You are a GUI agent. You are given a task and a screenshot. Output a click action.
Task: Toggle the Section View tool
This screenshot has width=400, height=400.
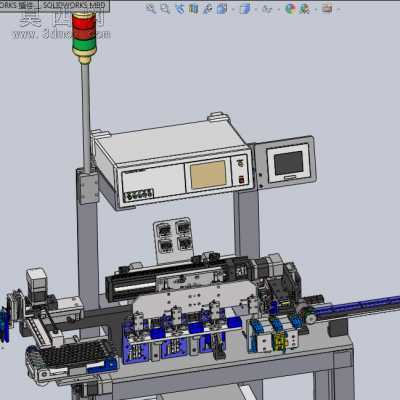pyautogui.click(x=193, y=9)
